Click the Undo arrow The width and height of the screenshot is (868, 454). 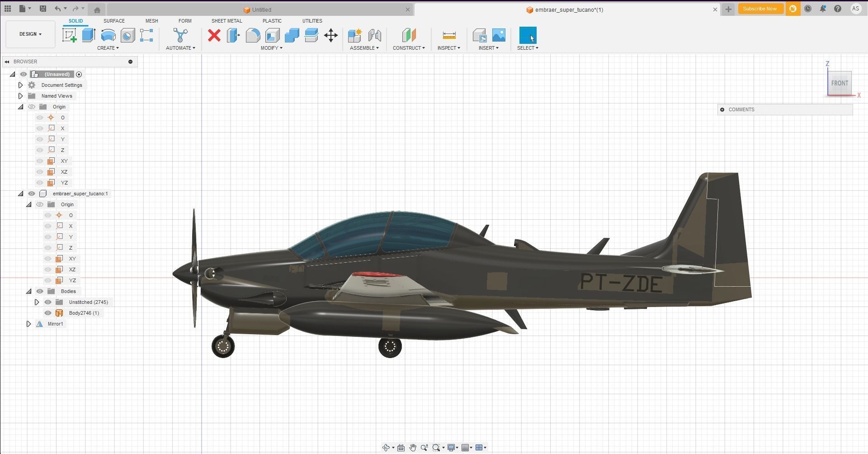pyautogui.click(x=57, y=9)
